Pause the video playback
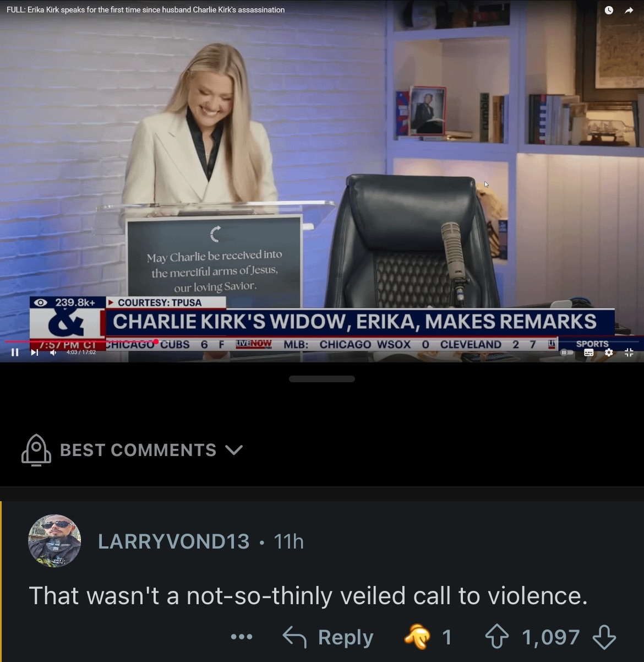 [x=15, y=352]
